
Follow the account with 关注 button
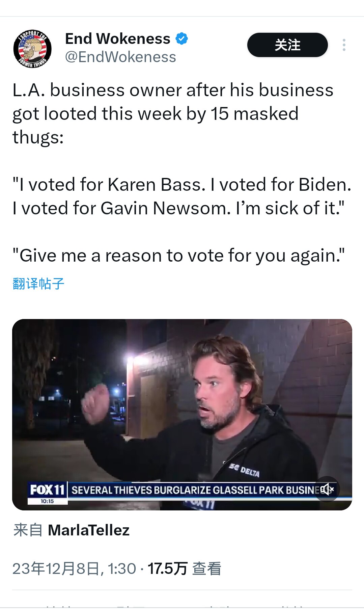point(287,45)
